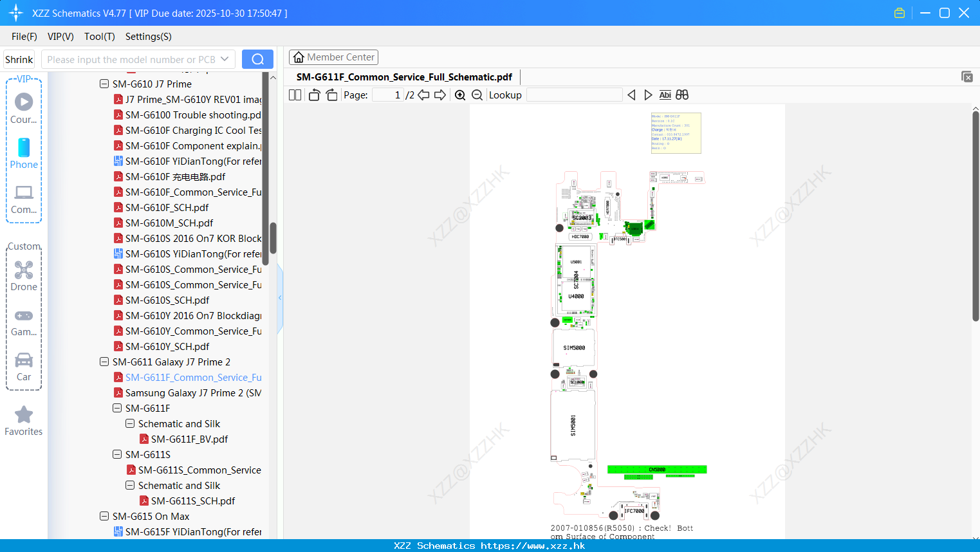This screenshot has height=552, width=980.
Task: Collapse Schematic and Silk under SM-G611F
Action: [x=130, y=423]
